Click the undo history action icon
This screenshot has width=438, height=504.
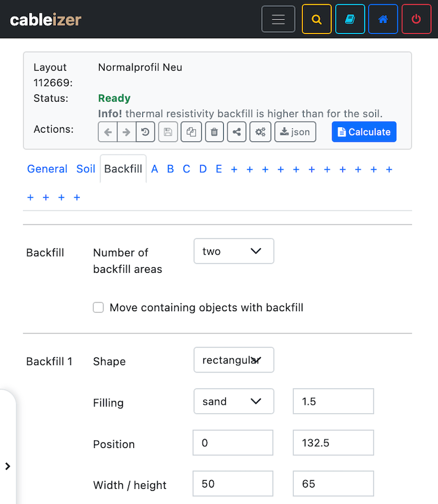[145, 132]
